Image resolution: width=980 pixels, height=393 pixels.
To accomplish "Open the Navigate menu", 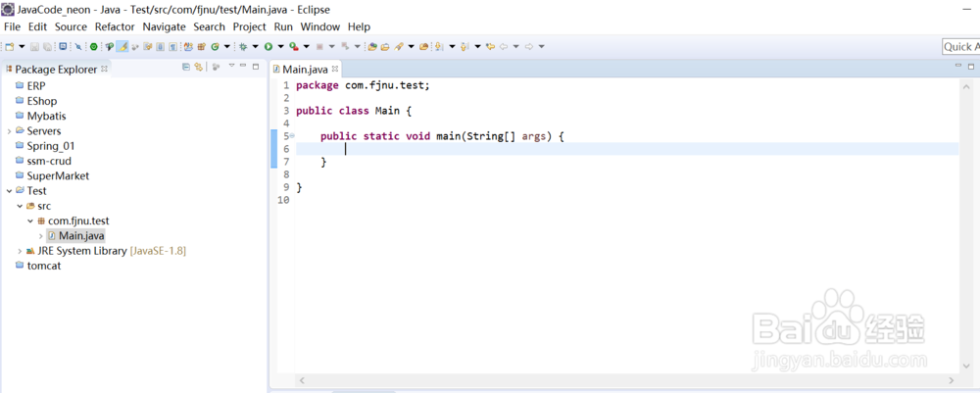I will pos(164,26).
